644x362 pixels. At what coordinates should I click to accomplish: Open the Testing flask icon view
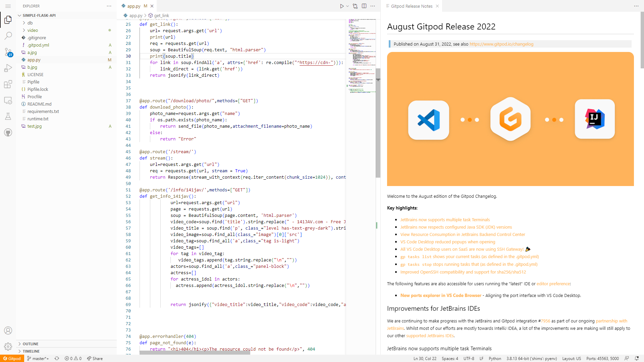8,116
